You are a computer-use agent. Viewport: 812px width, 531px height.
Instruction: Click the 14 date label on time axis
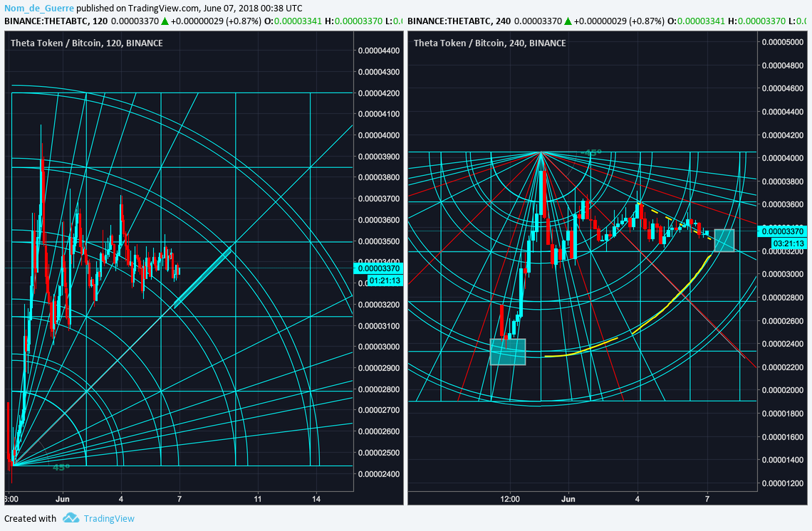316,499
